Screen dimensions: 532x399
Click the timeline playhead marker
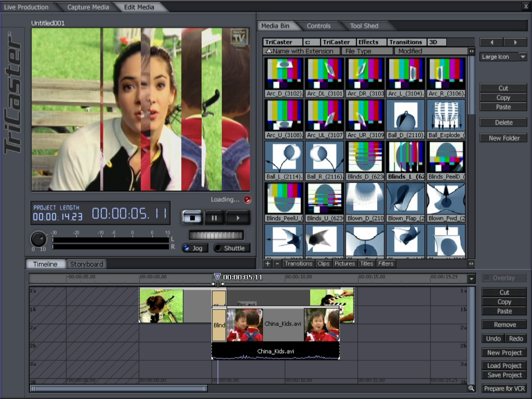pos(218,277)
